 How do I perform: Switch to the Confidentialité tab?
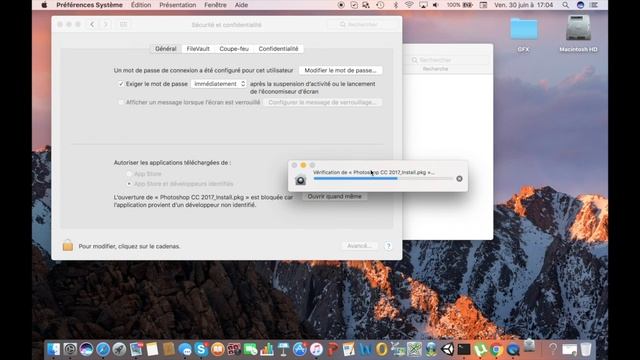coord(278,49)
